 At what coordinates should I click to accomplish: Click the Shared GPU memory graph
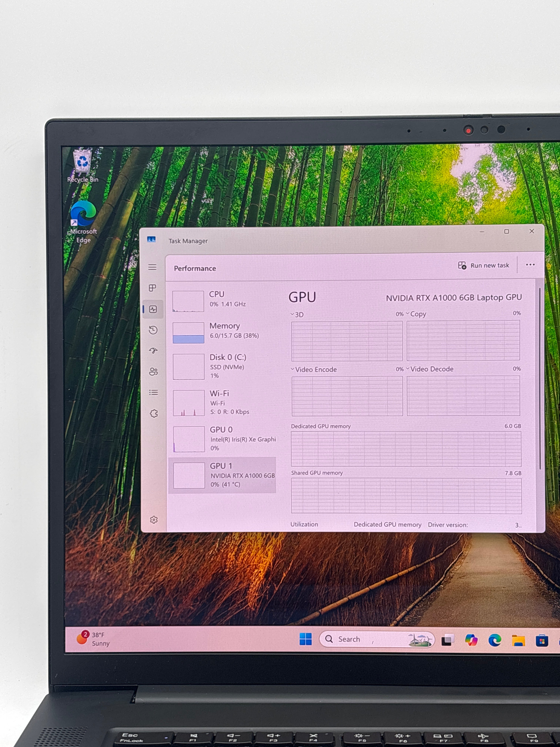tap(406, 496)
